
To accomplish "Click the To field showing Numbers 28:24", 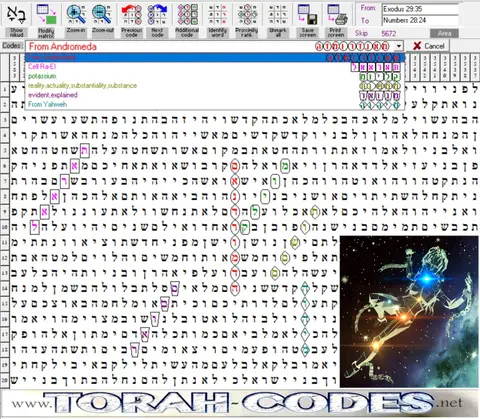I will pyautogui.click(x=420, y=20).
